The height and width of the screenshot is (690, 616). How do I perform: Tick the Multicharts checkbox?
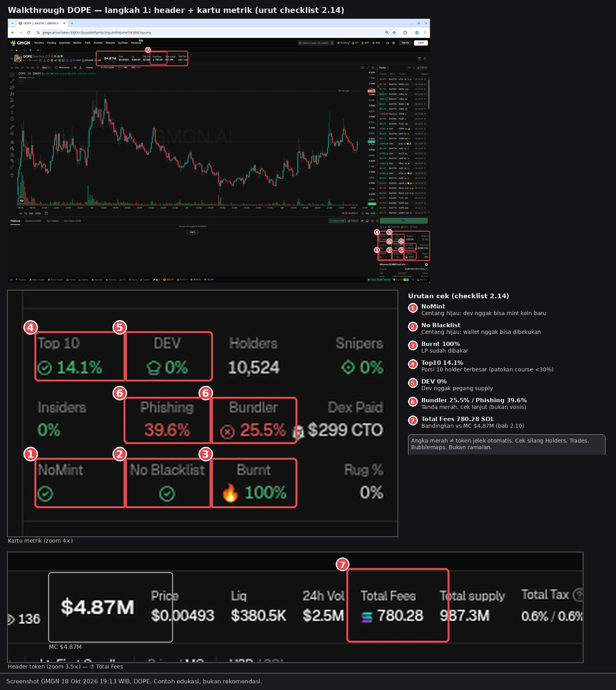click(x=56, y=68)
